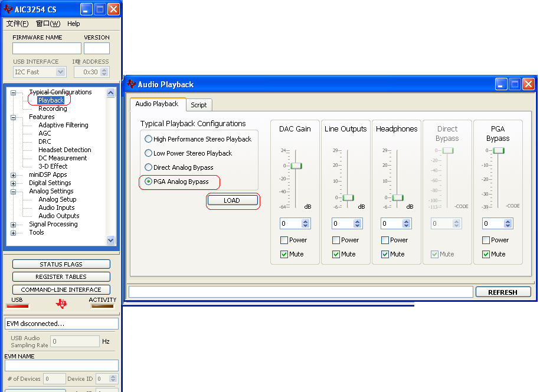Select Low Power Stereo Playback option
Viewport: 540px width, 392px height.
149,153
